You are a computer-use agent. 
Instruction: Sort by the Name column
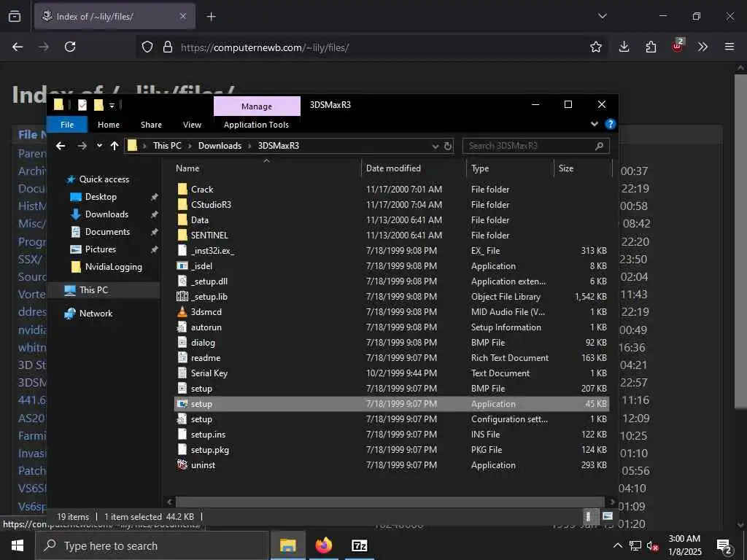point(267,168)
